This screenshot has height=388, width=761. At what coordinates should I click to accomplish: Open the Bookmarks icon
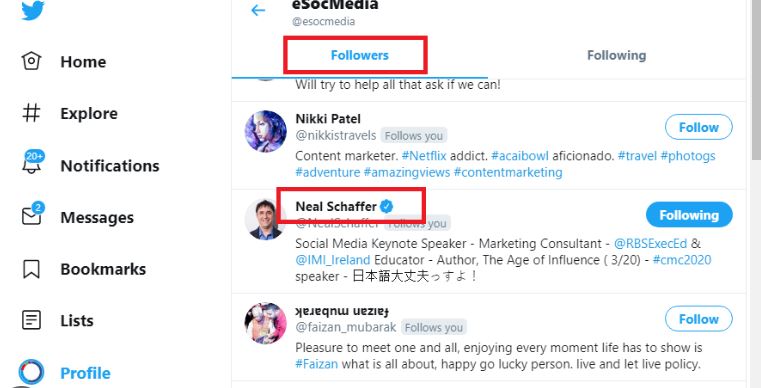click(x=32, y=269)
